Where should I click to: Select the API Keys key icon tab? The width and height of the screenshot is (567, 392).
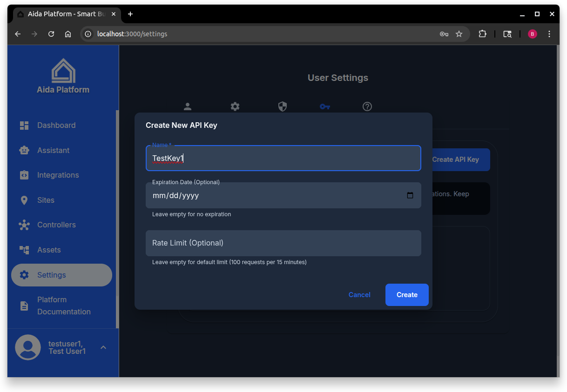point(324,106)
